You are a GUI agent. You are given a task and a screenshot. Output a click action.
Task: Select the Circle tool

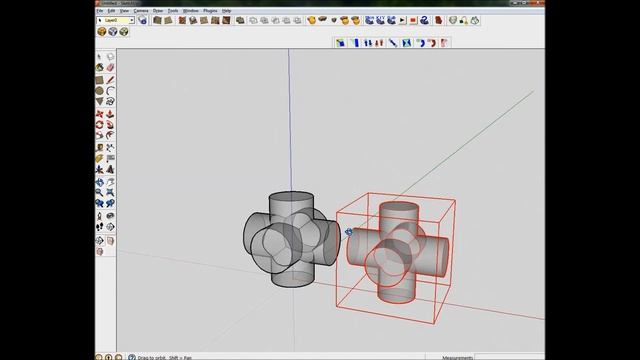(x=100, y=91)
